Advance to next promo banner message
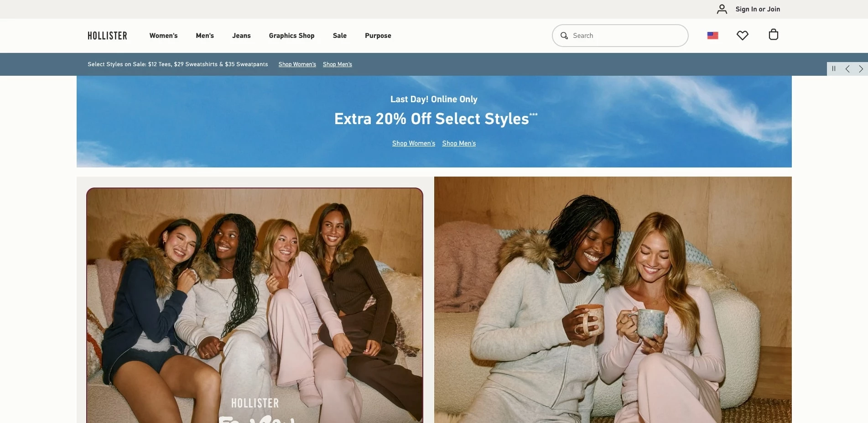The image size is (868, 423). (x=861, y=69)
